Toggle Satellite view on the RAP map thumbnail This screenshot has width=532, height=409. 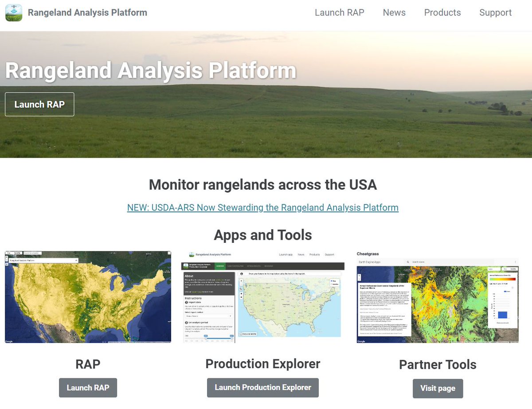click(x=17, y=253)
